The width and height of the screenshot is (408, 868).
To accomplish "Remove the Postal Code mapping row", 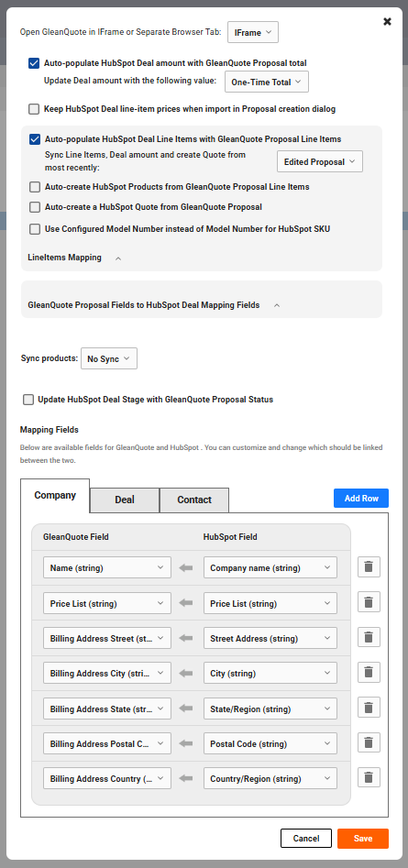I will pyautogui.click(x=369, y=743).
